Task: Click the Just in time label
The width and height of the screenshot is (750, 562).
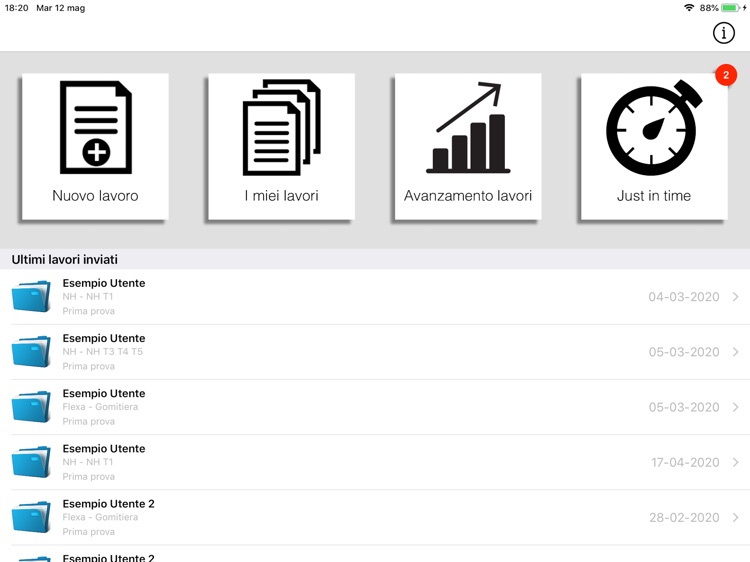Action: click(x=654, y=196)
